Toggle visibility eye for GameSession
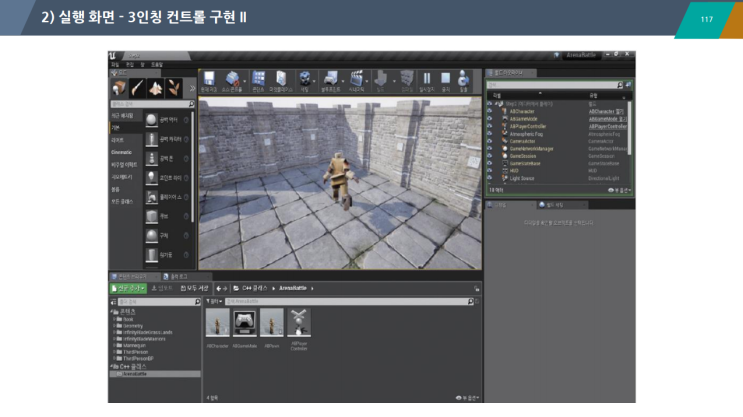 tap(490, 156)
